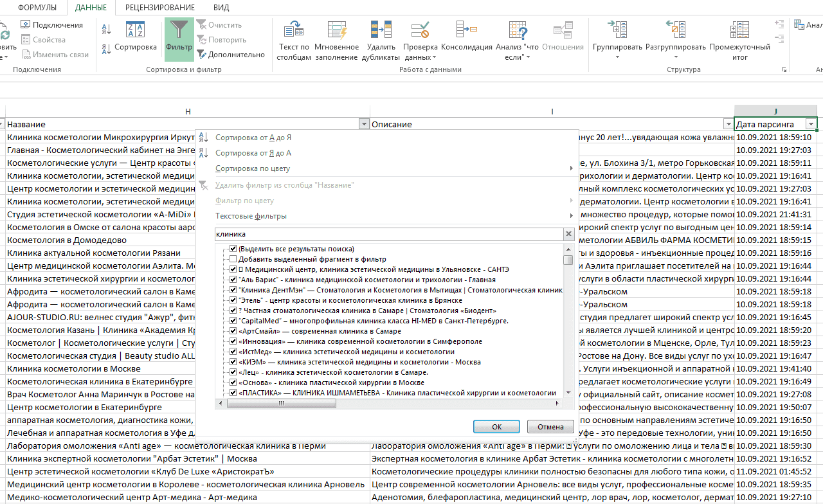Screen dimensions: 823x504
Task: Click Отмена to cancel filter
Action: pos(550,426)
